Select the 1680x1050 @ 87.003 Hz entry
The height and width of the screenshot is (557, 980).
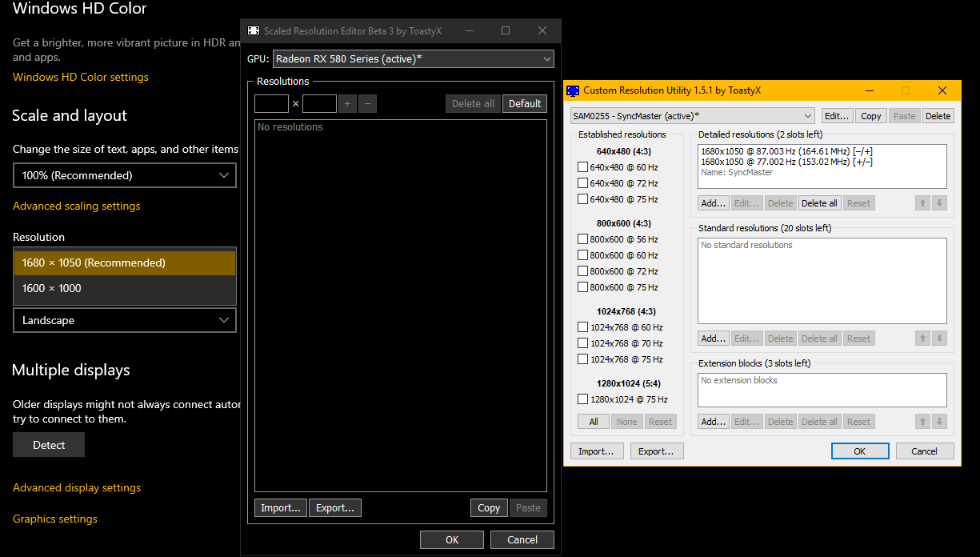tap(786, 150)
